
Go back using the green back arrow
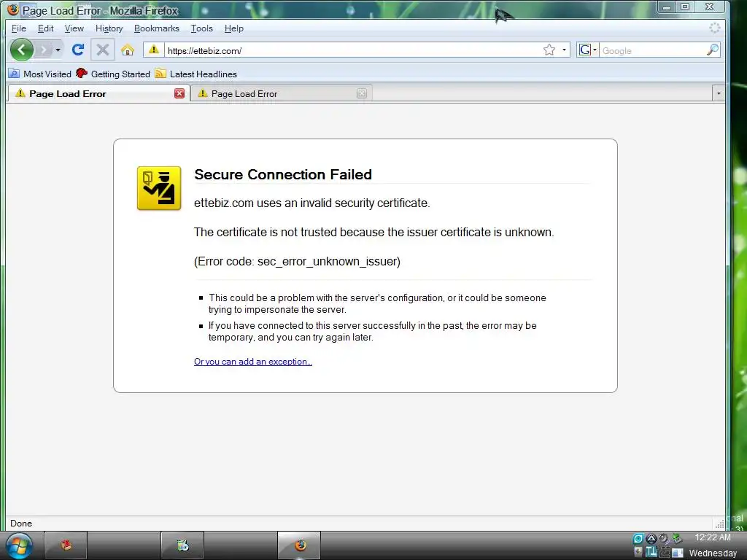(x=22, y=50)
